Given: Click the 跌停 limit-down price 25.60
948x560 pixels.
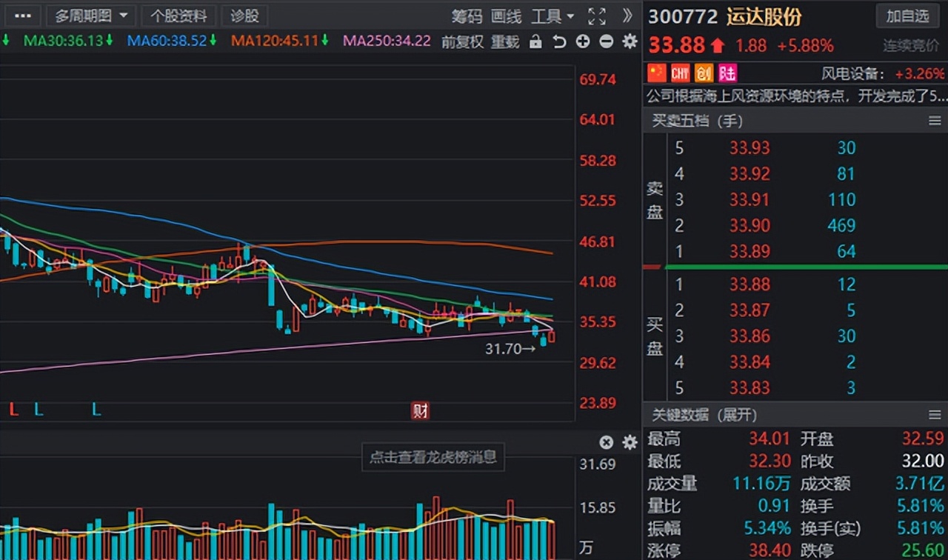Looking at the screenshot, I should coord(923,550).
